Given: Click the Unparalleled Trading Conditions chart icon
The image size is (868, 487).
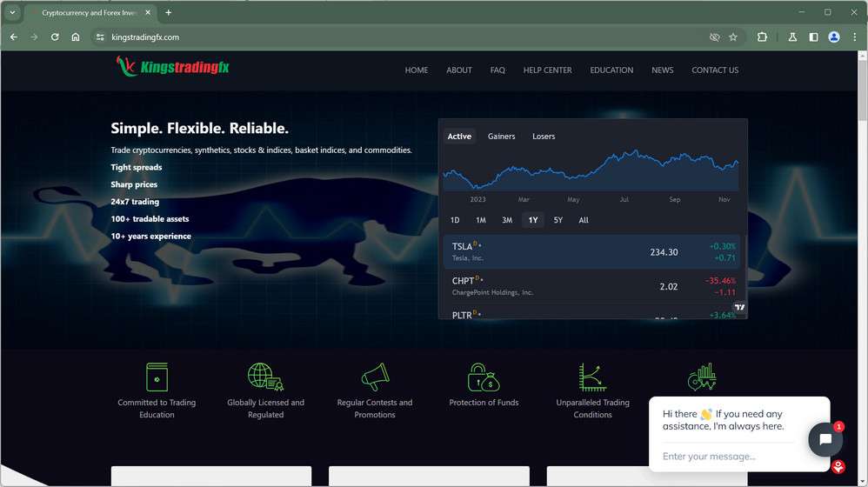Looking at the screenshot, I should 592,377.
